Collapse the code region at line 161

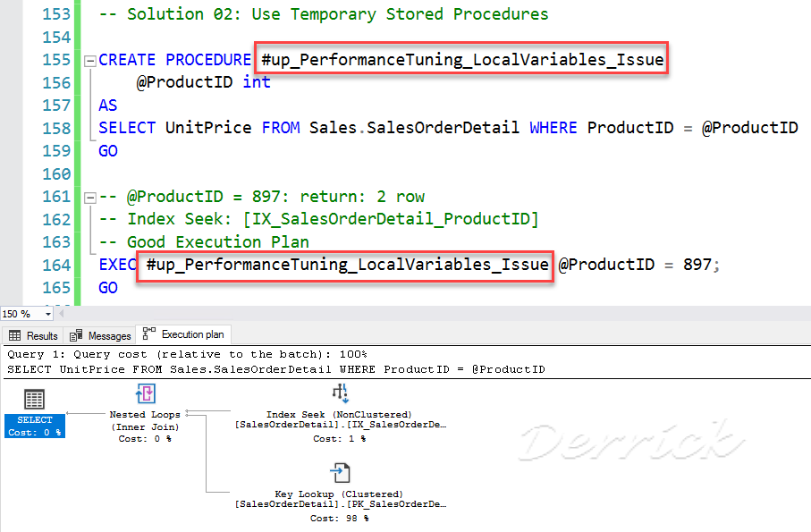coord(90,196)
